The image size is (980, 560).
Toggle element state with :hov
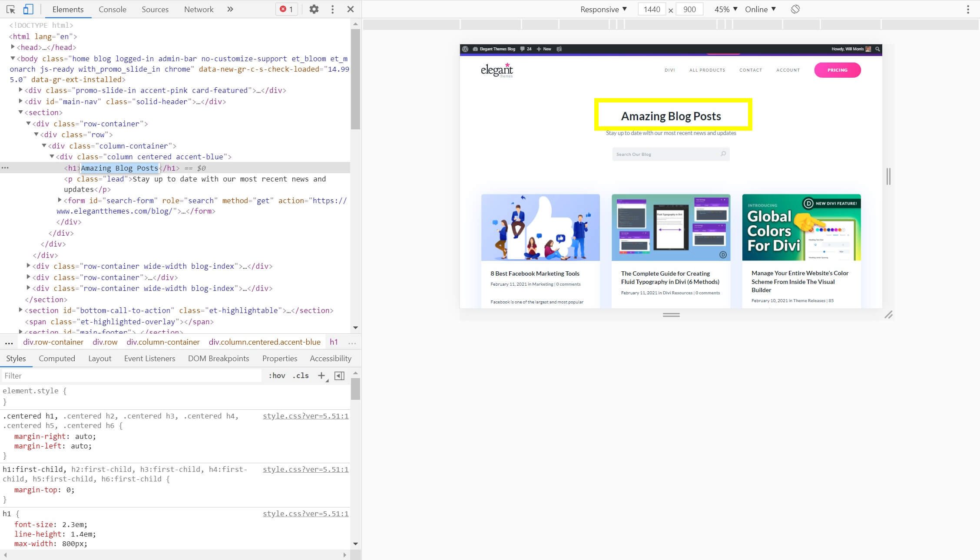pos(277,376)
